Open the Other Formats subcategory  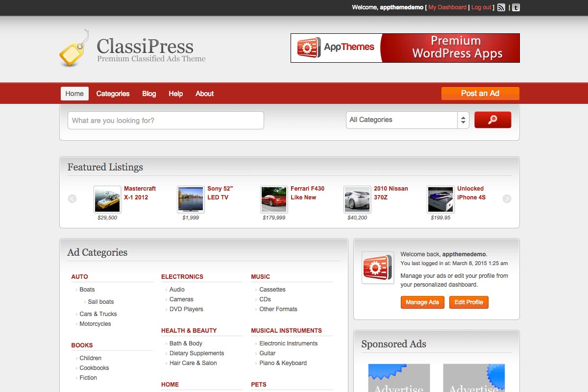coord(278,309)
